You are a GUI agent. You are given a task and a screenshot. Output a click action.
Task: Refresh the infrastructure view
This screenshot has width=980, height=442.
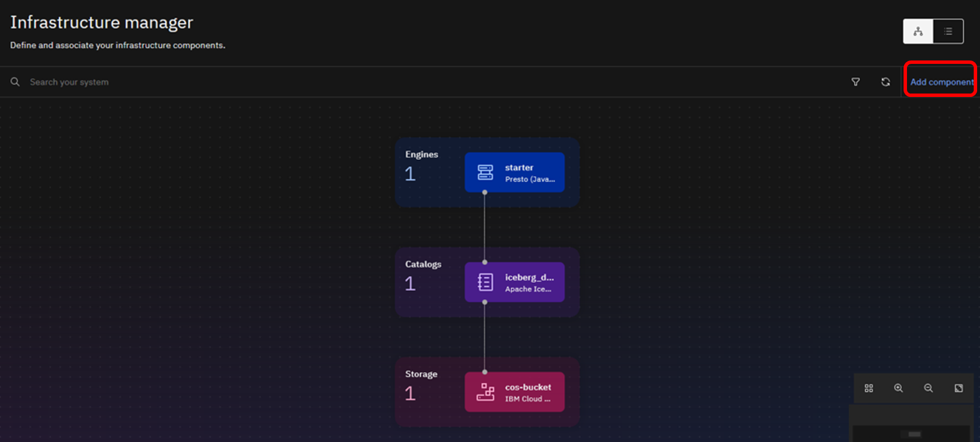point(885,82)
